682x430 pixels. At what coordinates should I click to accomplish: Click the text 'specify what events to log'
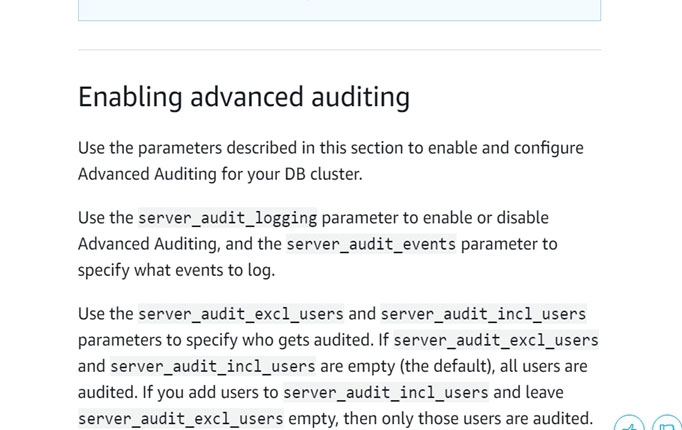(175, 270)
